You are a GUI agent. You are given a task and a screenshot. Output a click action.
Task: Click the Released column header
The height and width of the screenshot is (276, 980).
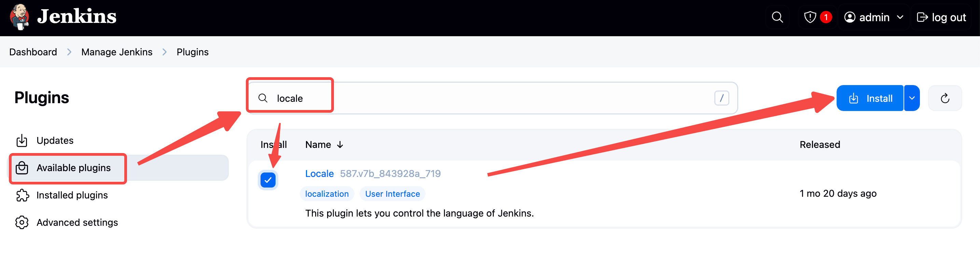pyautogui.click(x=820, y=145)
